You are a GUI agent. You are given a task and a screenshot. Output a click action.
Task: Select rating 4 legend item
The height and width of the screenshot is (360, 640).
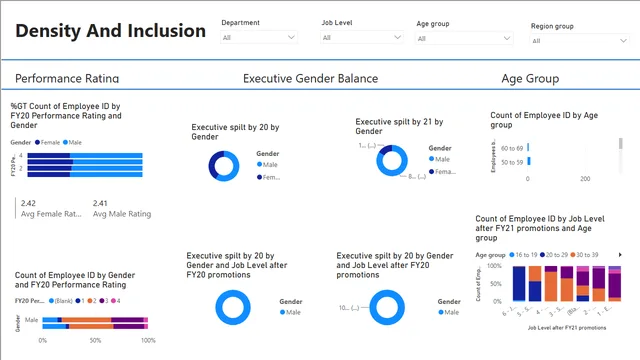point(116,301)
